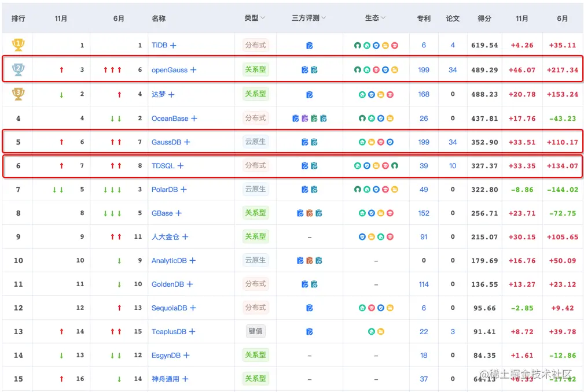This screenshot has height=392, width=584.
Task: Click the plus icon next to TDSQL
Action: [x=180, y=166]
